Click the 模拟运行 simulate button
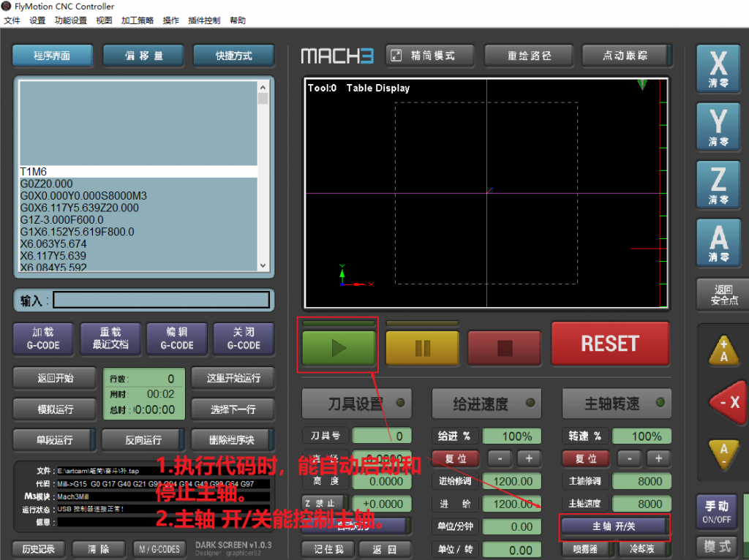 (55, 409)
